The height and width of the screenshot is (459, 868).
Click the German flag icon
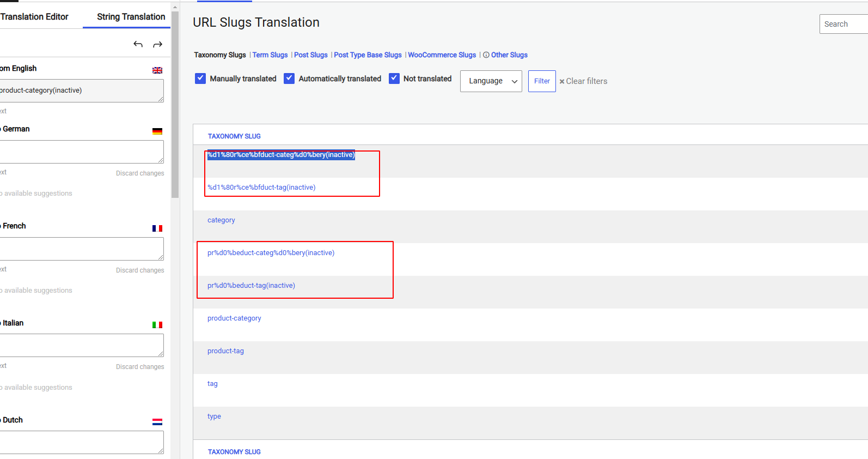tap(157, 131)
